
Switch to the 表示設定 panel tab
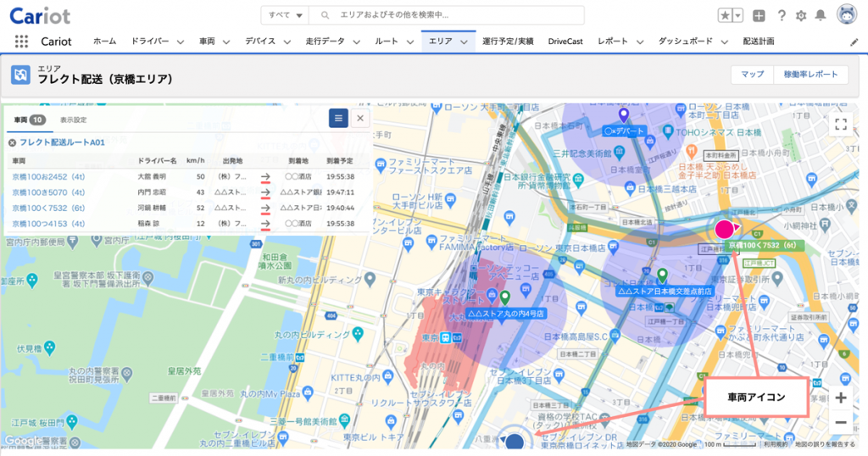[73, 120]
